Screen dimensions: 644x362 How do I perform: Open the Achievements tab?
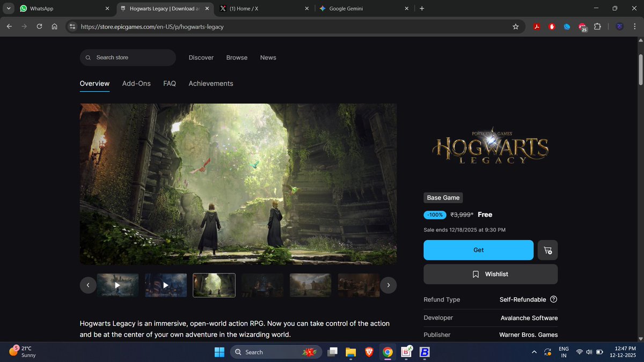(x=211, y=84)
